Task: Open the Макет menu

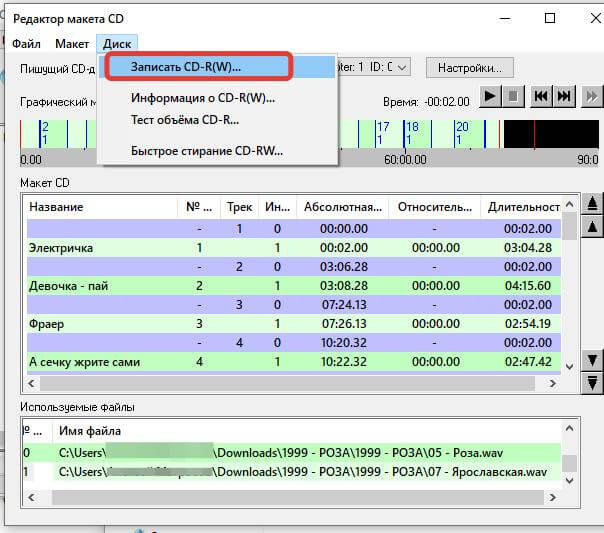Action: point(72,44)
